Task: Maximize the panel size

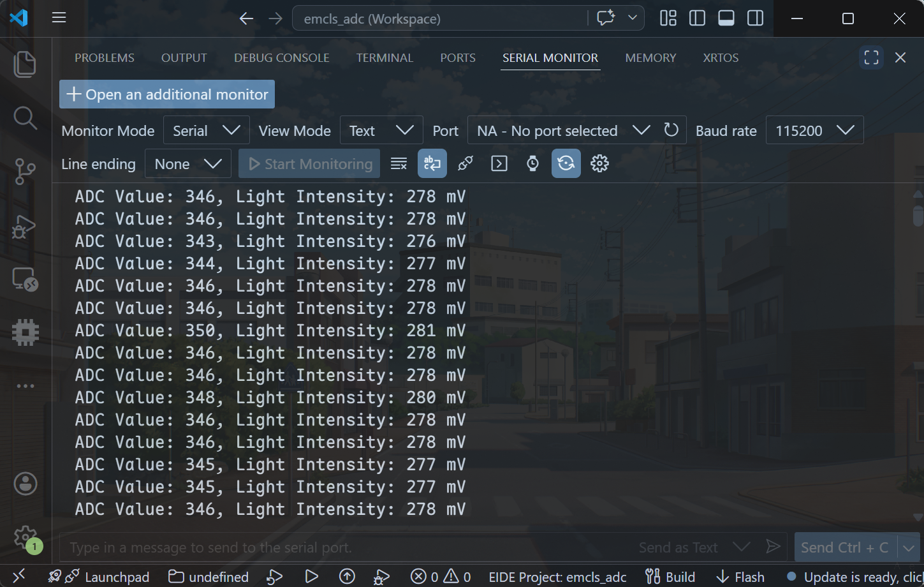Action: (x=871, y=57)
